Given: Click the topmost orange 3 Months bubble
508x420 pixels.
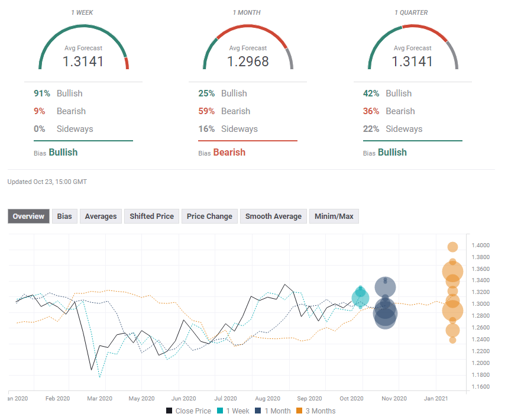Looking at the screenshot, I should tap(452, 247).
